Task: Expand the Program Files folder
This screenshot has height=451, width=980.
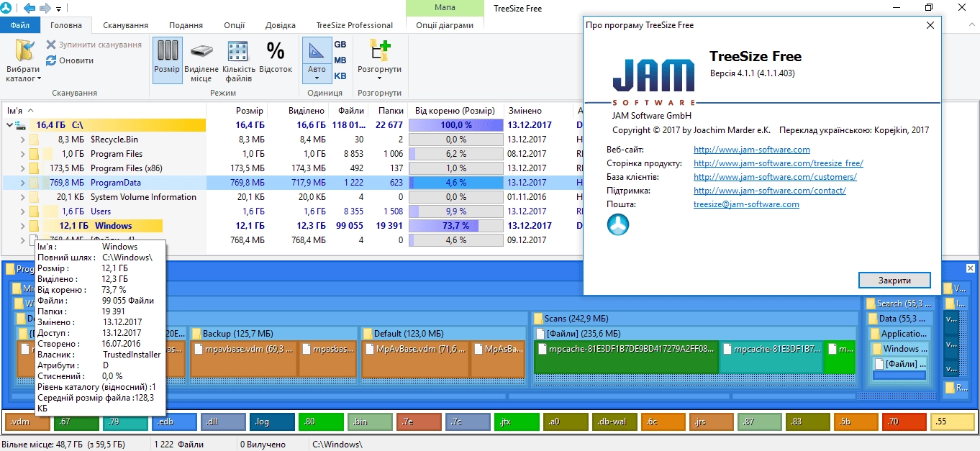Action: coord(22,154)
